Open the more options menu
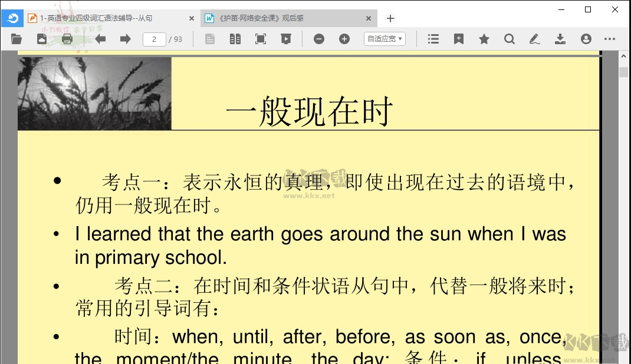This screenshot has height=364, width=631. 610,38
